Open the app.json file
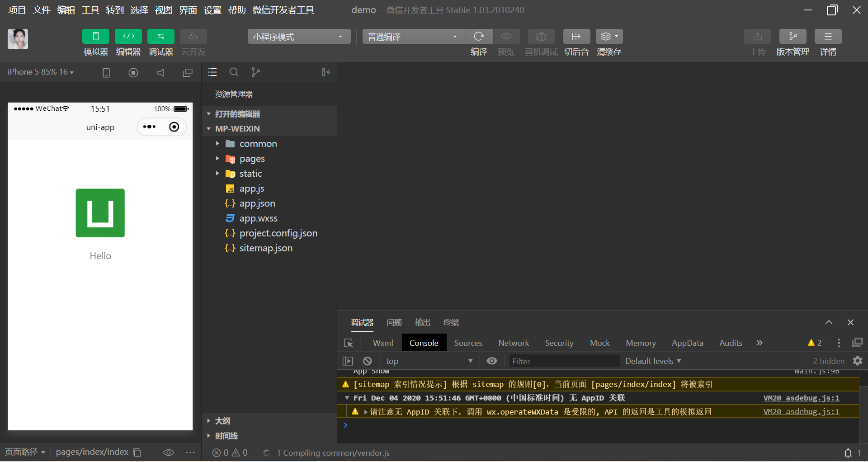 (269, 203)
